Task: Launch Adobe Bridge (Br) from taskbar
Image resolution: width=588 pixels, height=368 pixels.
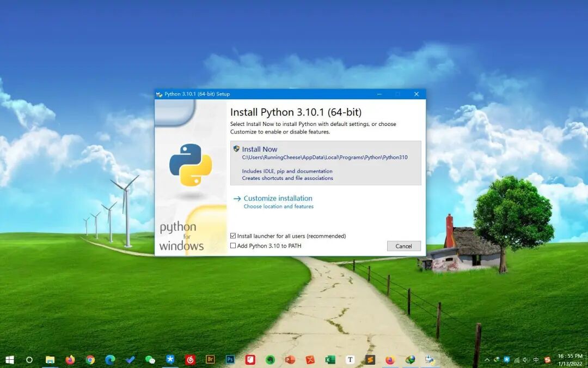Action: pos(210,360)
